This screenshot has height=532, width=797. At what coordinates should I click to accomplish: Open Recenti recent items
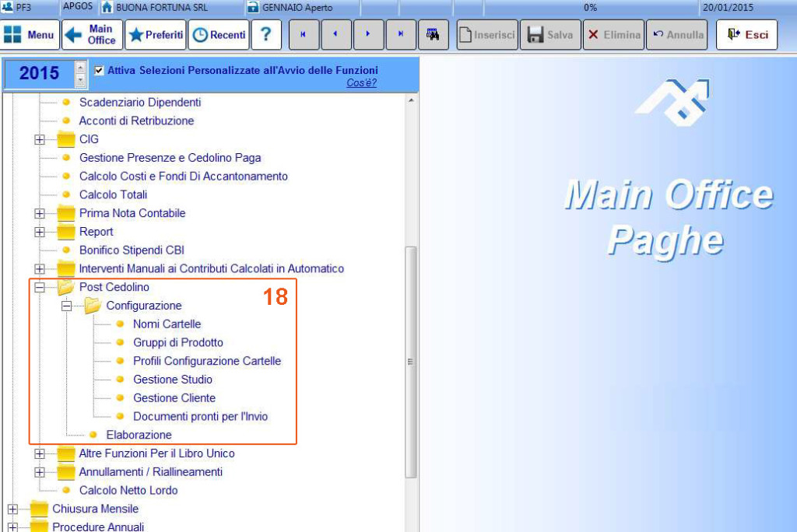(x=219, y=34)
